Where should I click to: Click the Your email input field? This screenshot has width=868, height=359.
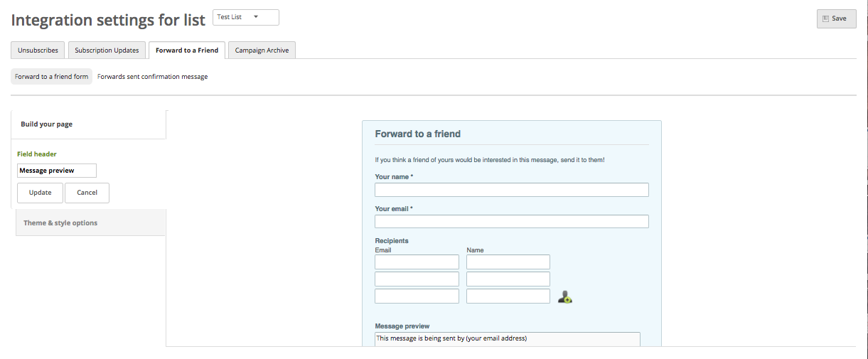512,222
